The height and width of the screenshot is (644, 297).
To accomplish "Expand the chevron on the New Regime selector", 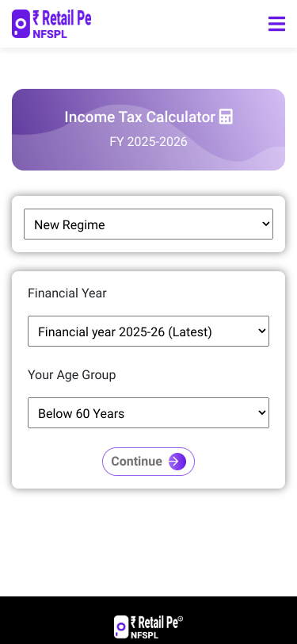I will coord(266,224).
